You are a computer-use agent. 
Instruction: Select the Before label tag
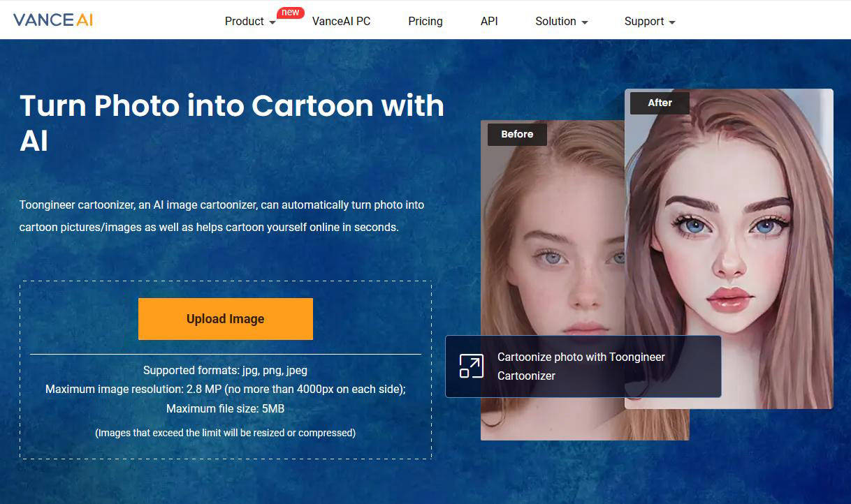517,134
